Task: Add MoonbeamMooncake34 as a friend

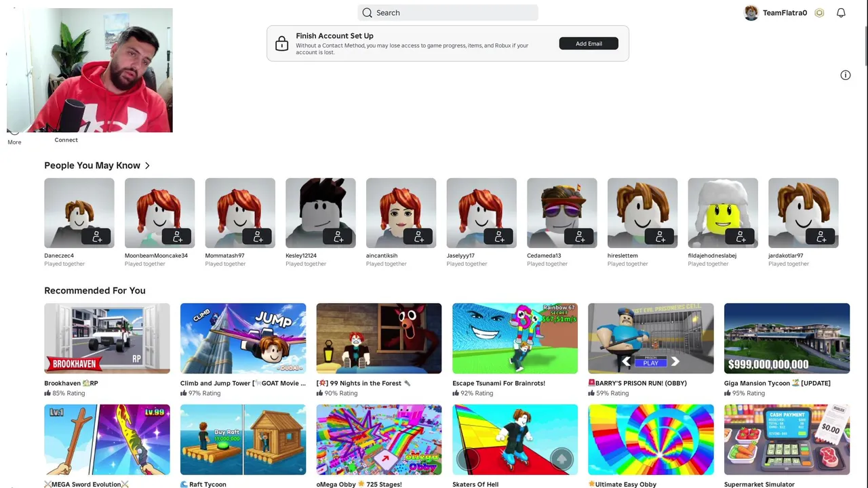Action: coord(177,237)
